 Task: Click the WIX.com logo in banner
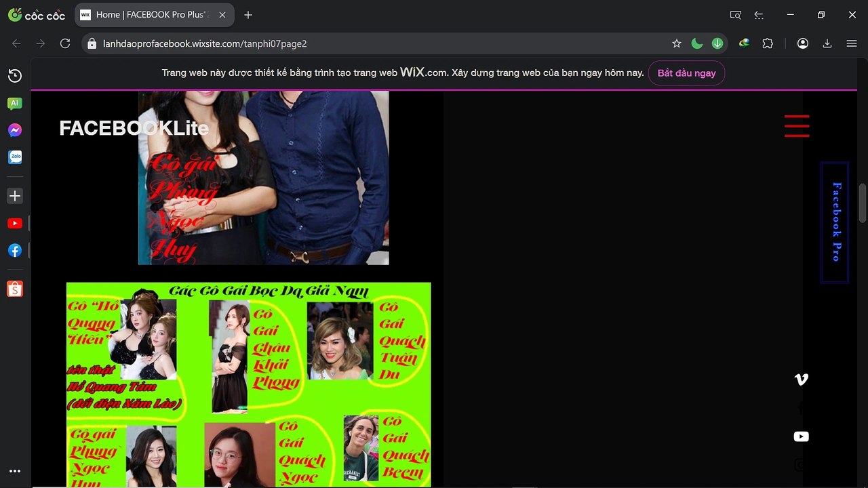pyautogui.click(x=423, y=72)
